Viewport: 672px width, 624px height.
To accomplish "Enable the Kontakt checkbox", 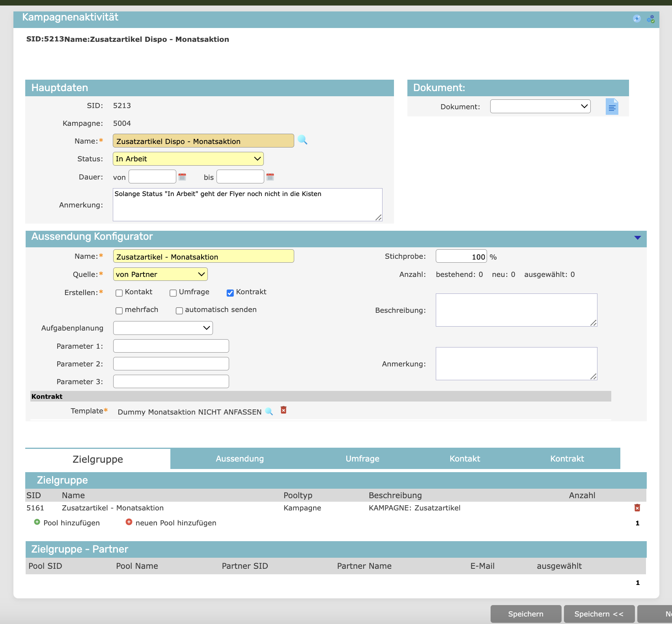I will tap(119, 293).
